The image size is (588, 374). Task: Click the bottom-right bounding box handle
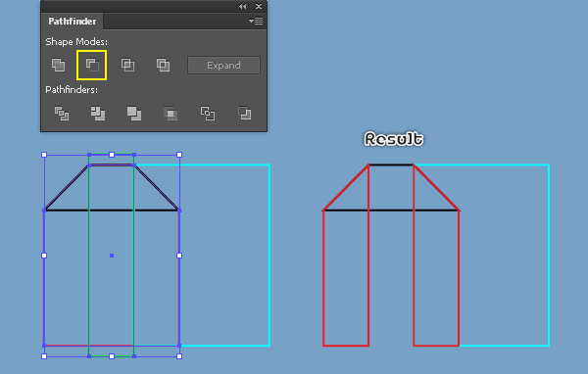(179, 356)
